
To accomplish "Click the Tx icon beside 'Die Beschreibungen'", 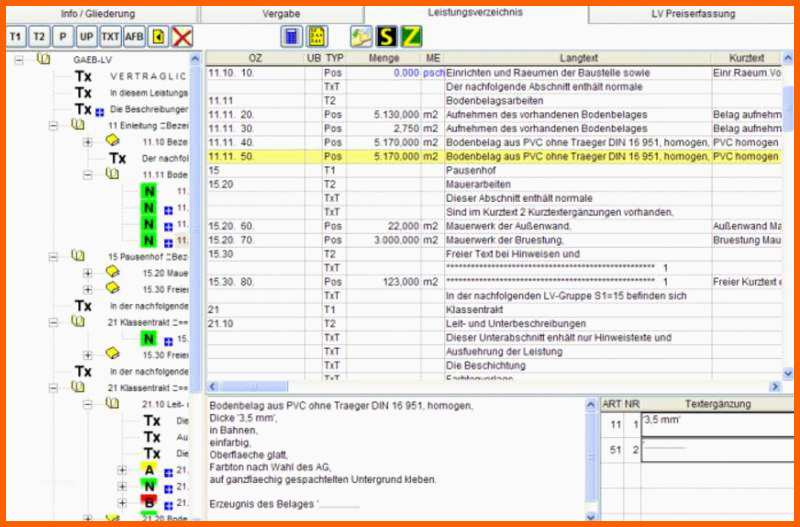I will point(83,109).
